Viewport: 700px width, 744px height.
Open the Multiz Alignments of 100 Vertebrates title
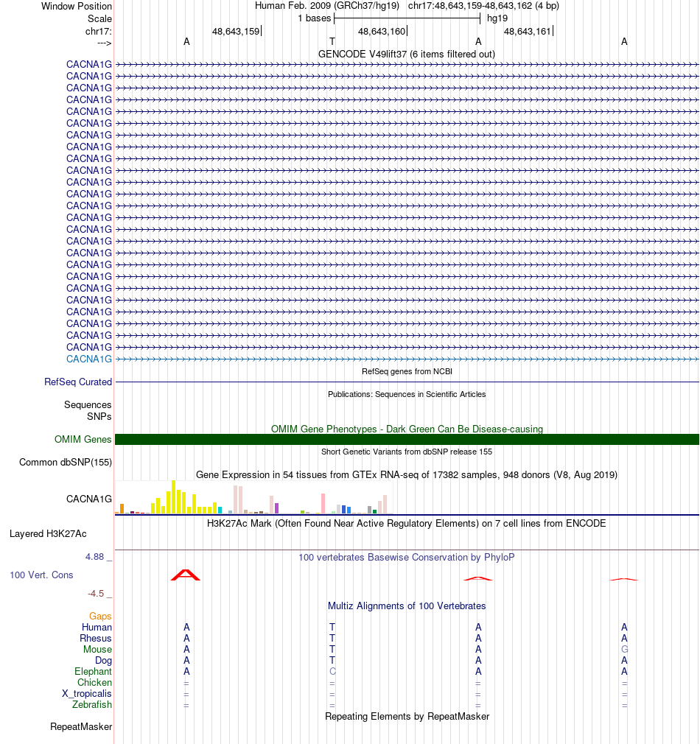coord(407,606)
